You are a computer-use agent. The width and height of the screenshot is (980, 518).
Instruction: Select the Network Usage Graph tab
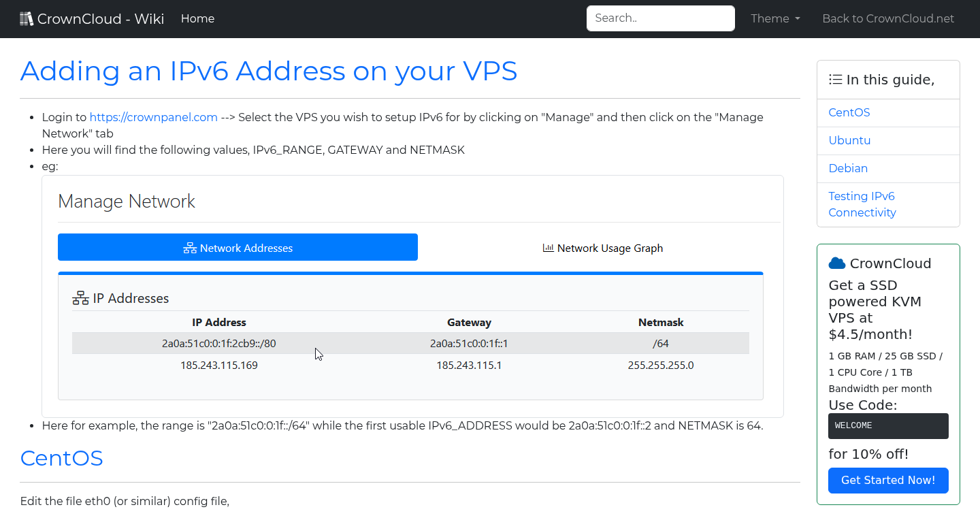tap(602, 248)
